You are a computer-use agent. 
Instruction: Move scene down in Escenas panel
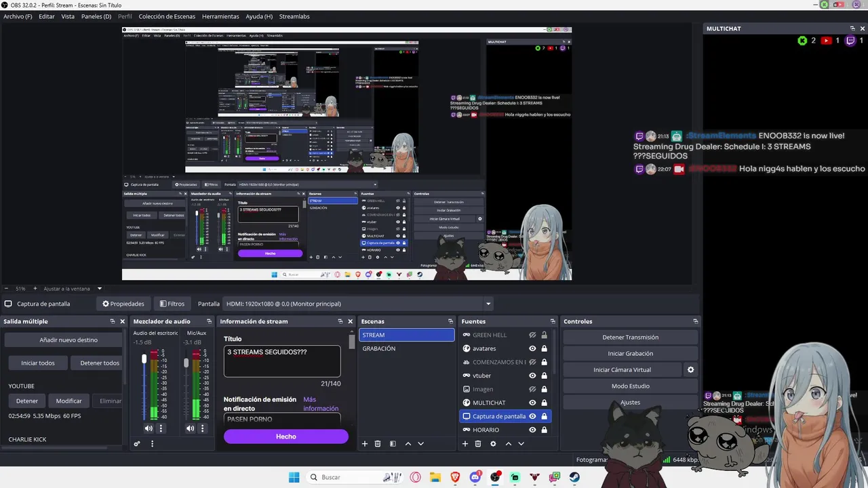tap(420, 444)
